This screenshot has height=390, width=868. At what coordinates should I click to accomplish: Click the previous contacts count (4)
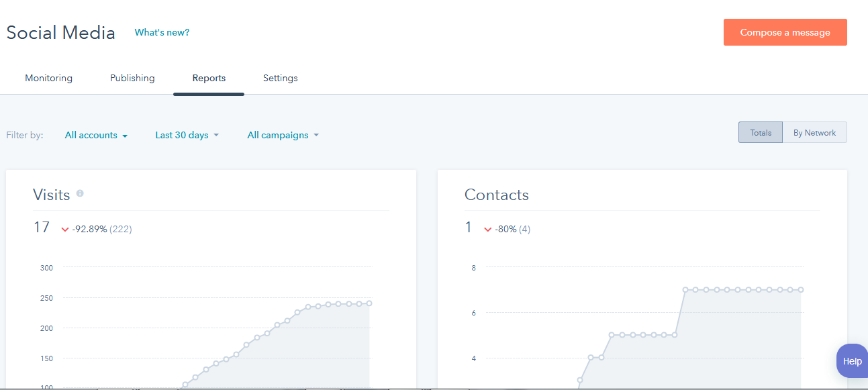click(524, 230)
